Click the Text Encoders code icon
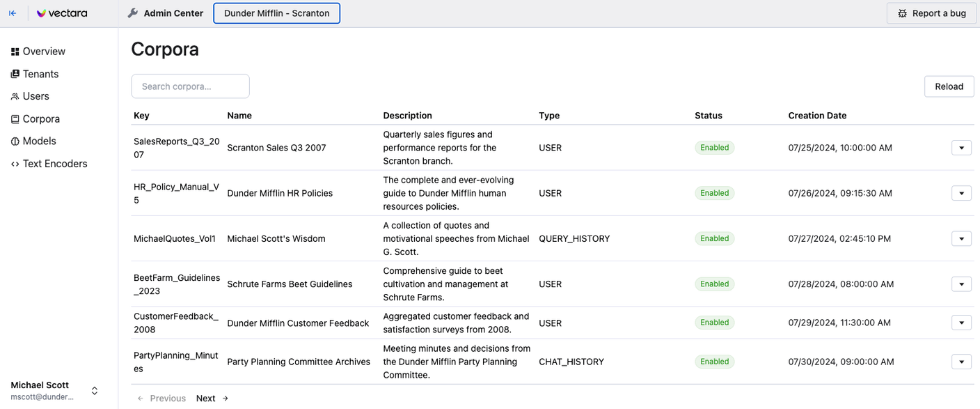 15,164
